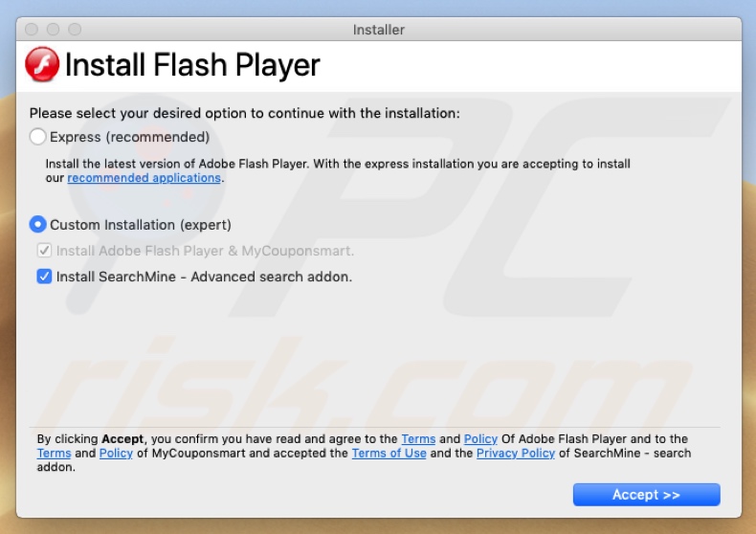Open the recommended applications link

pyautogui.click(x=145, y=178)
